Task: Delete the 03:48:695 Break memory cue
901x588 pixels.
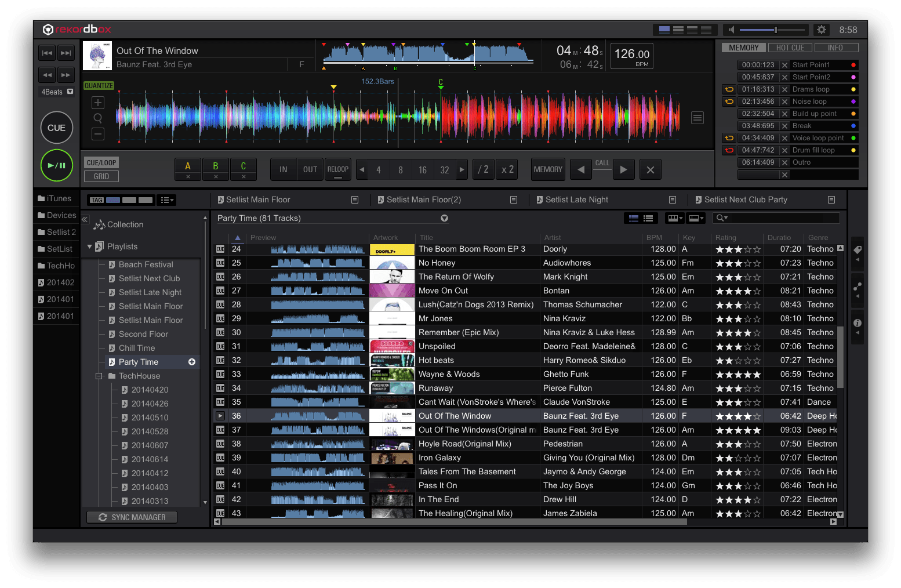Action: click(x=784, y=126)
